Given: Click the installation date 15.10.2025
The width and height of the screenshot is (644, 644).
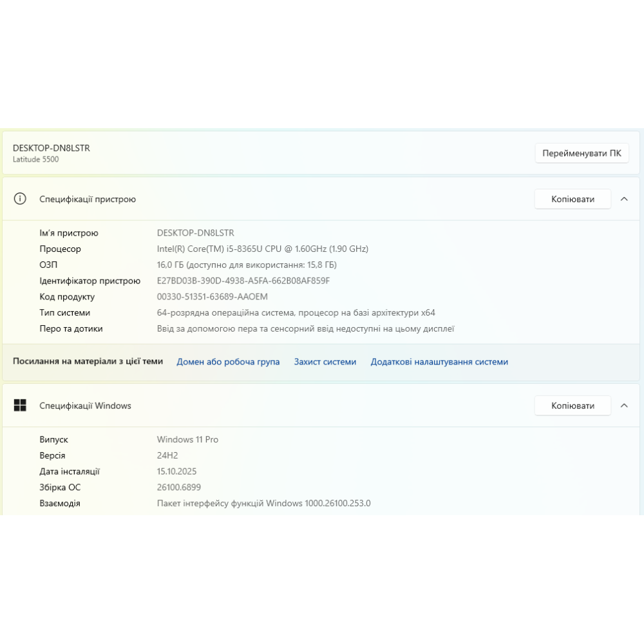Looking at the screenshot, I should click(176, 471).
